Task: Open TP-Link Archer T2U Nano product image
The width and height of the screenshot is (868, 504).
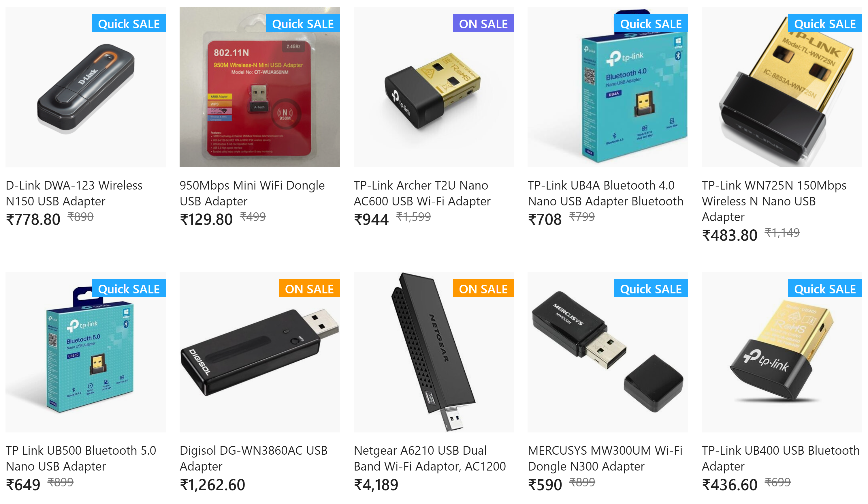Action: click(433, 87)
